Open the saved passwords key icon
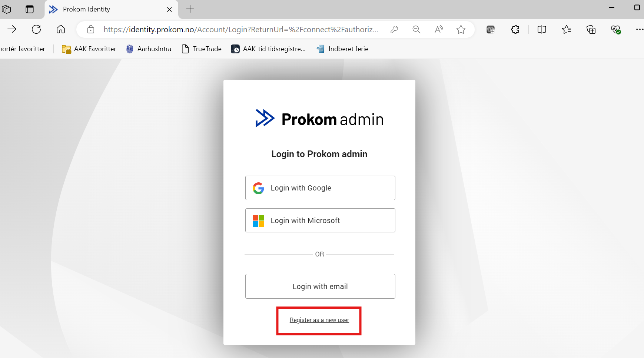644x358 pixels. coord(394,30)
